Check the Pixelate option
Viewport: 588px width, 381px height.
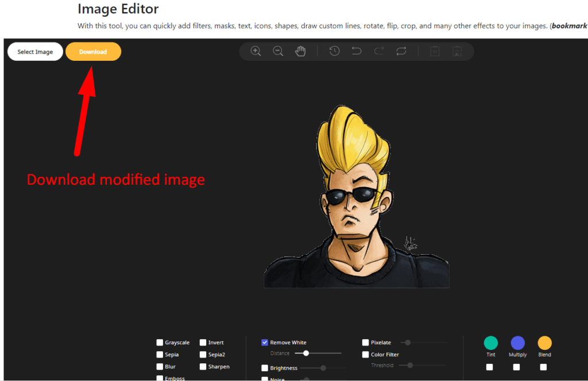pos(365,343)
